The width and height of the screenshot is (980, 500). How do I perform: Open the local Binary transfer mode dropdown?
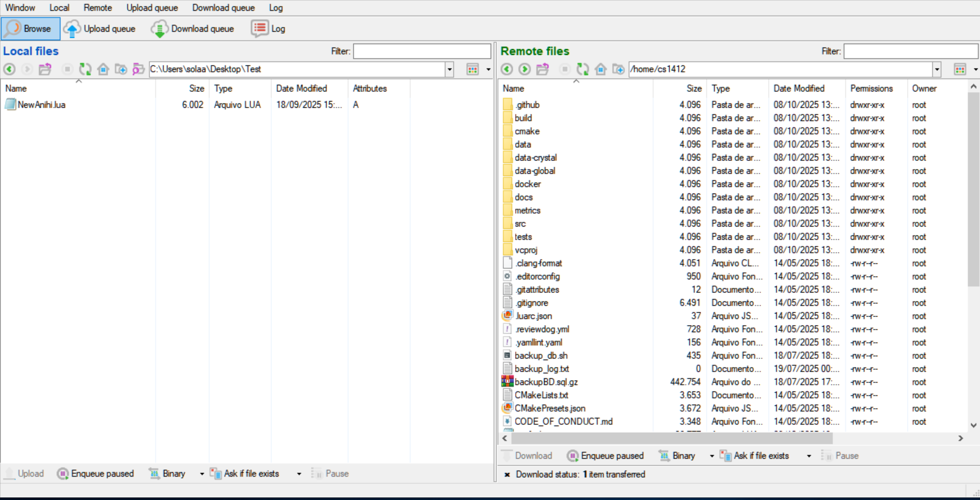click(x=202, y=474)
